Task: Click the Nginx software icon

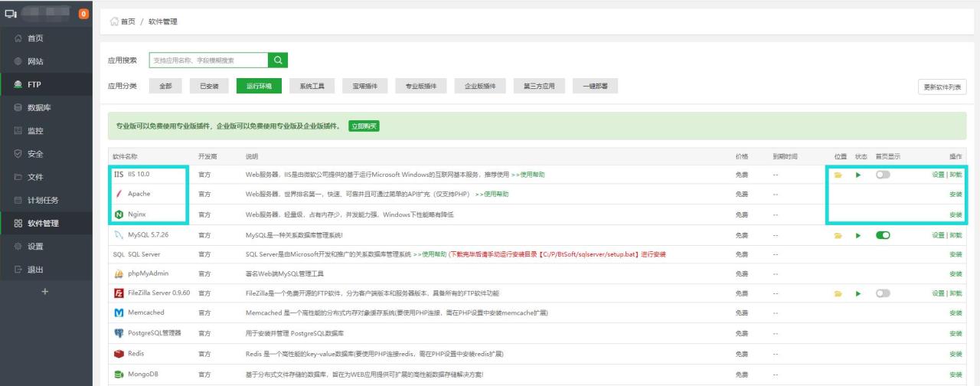Action: [119, 214]
